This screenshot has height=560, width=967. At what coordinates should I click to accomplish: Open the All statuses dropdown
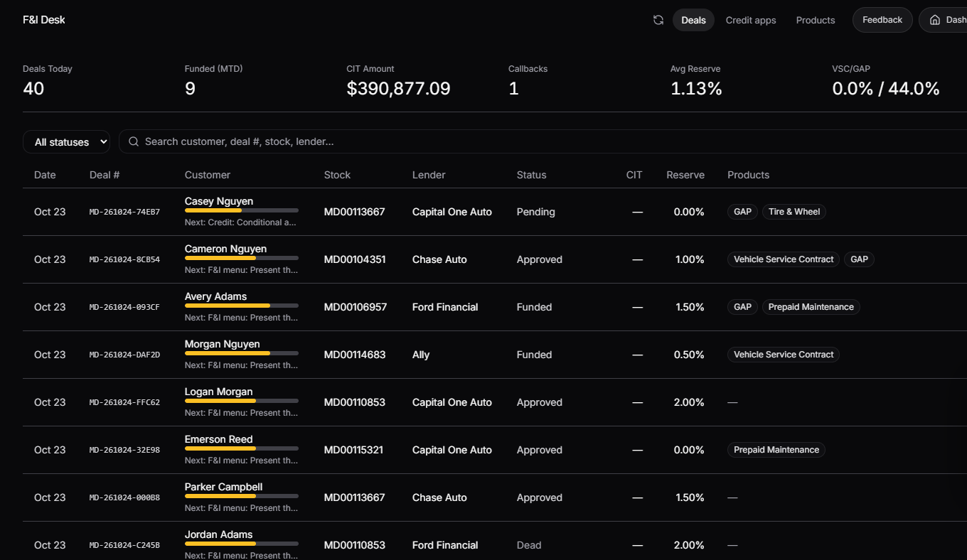pyautogui.click(x=66, y=142)
